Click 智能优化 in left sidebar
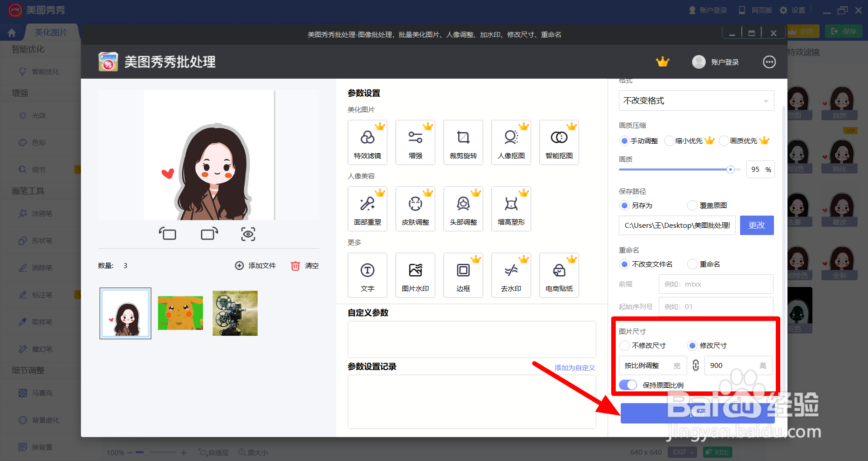This screenshot has width=868, height=461. coord(40,71)
